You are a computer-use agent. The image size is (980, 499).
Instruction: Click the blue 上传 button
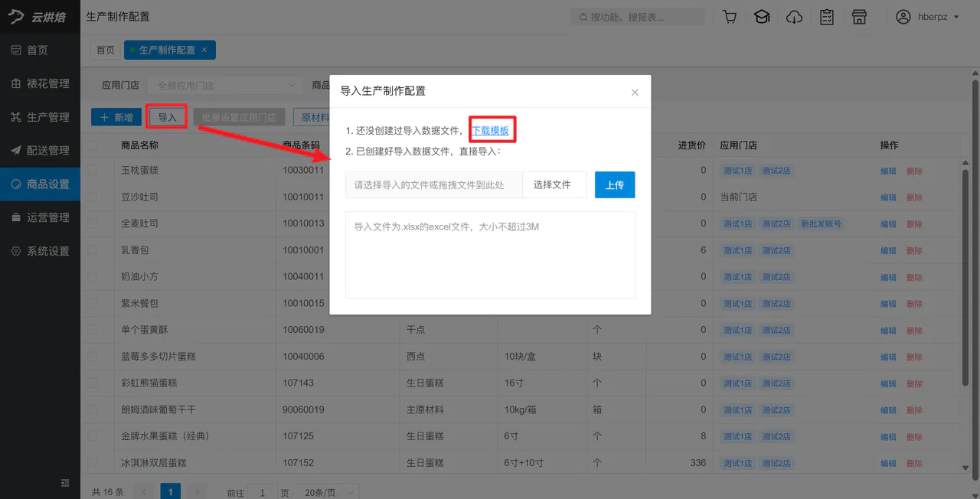pyautogui.click(x=615, y=184)
